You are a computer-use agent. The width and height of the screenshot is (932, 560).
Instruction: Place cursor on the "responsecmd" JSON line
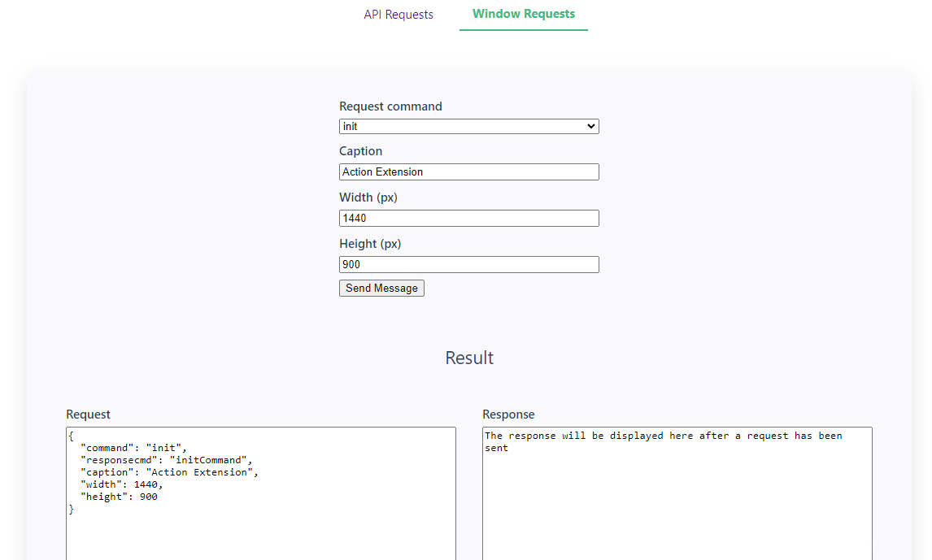pos(166,460)
